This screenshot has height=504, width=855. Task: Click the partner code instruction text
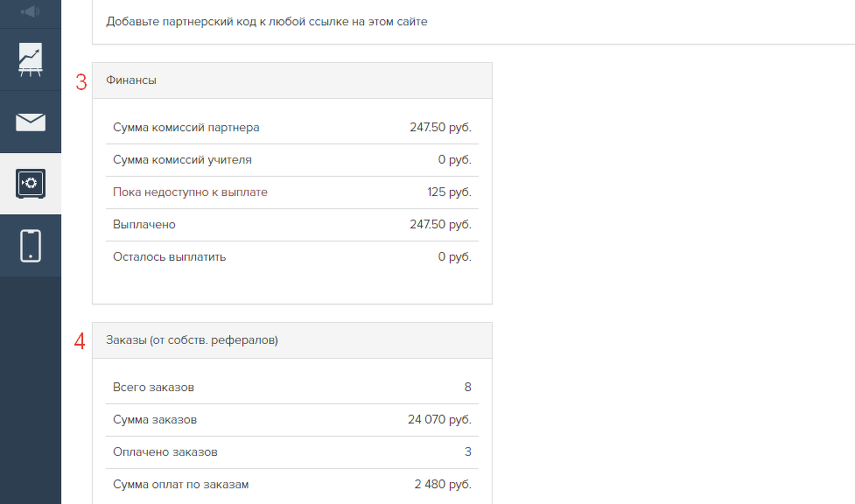tap(267, 22)
